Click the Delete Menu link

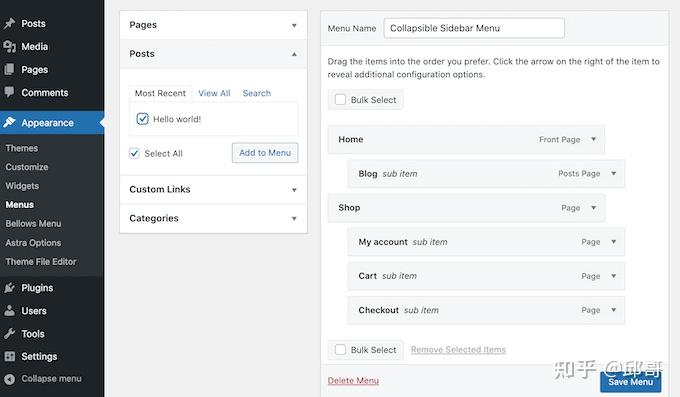[x=353, y=381]
